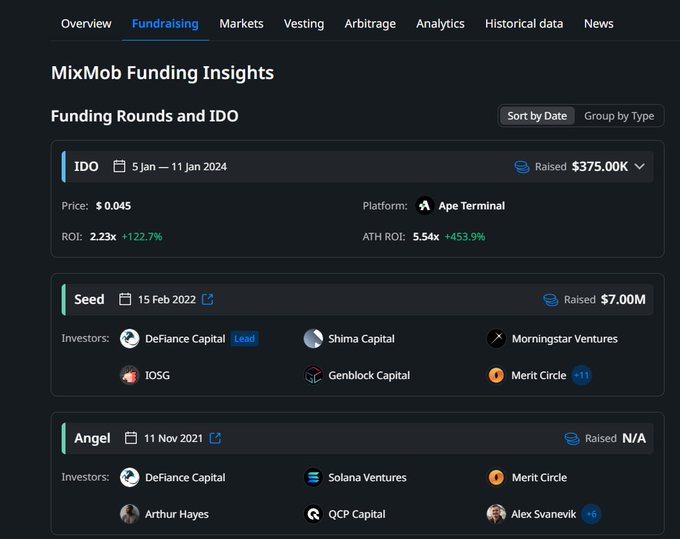Viewport: 680px width, 539px height.
Task: Open Genblock Capital investor page
Action: point(369,375)
